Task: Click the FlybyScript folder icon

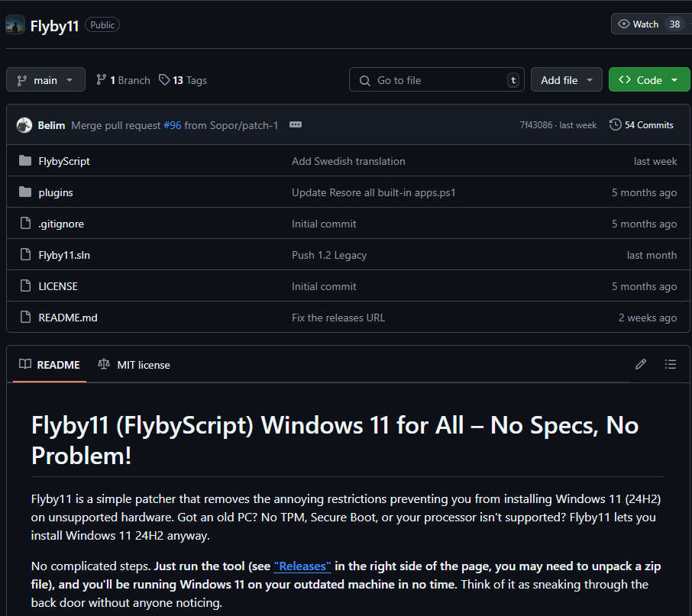Action: (25, 161)
